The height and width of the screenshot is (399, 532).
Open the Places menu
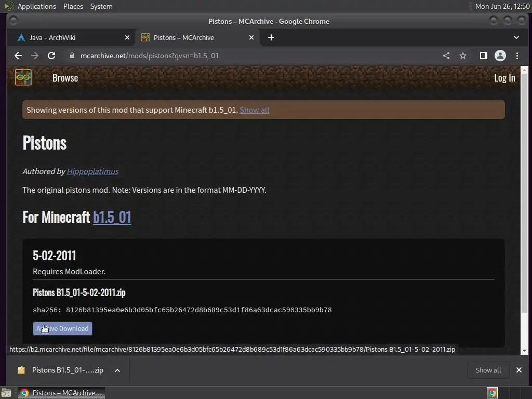(73, 6)
